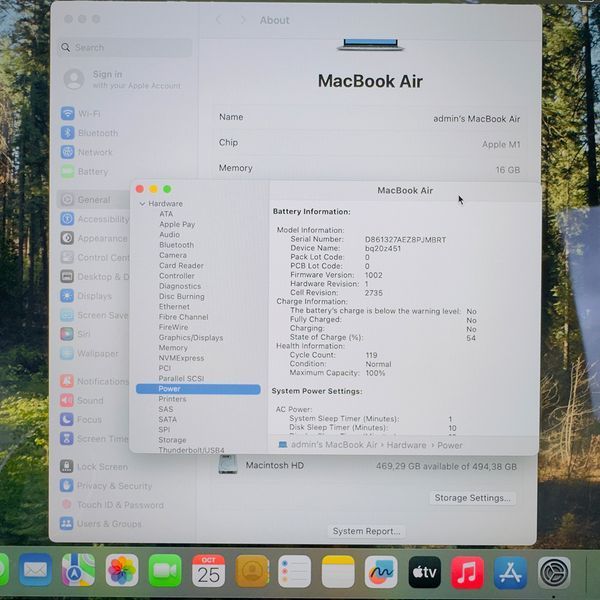Launch Reminders from the Dock
This screenshot has height=600, width=600.
tap(294, 571)
